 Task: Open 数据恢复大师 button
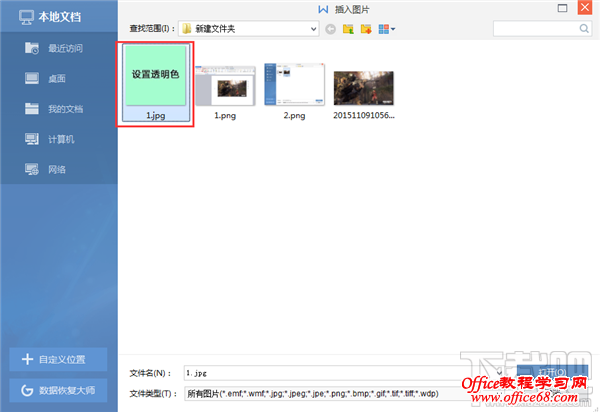tap(58, 390)
